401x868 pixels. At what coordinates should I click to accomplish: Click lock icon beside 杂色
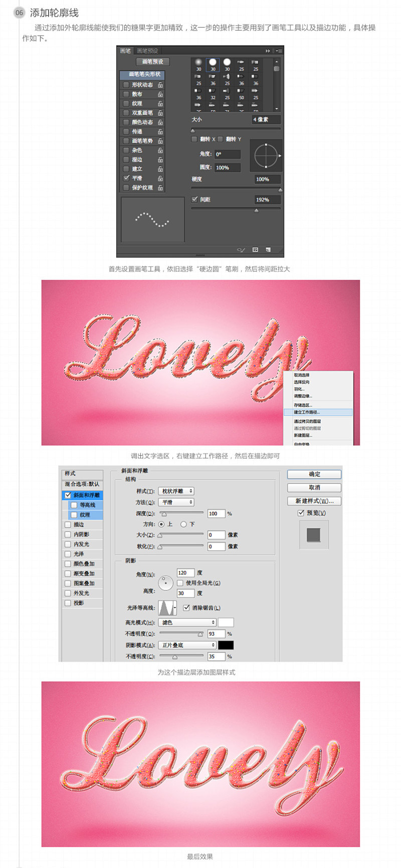pyautogui.click(x=160, y=150)
